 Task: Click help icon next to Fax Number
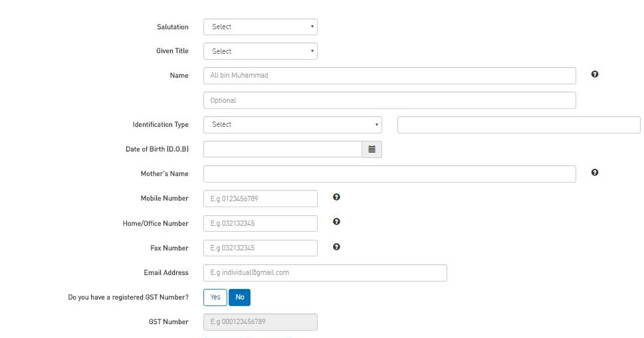tap(336, 247)
